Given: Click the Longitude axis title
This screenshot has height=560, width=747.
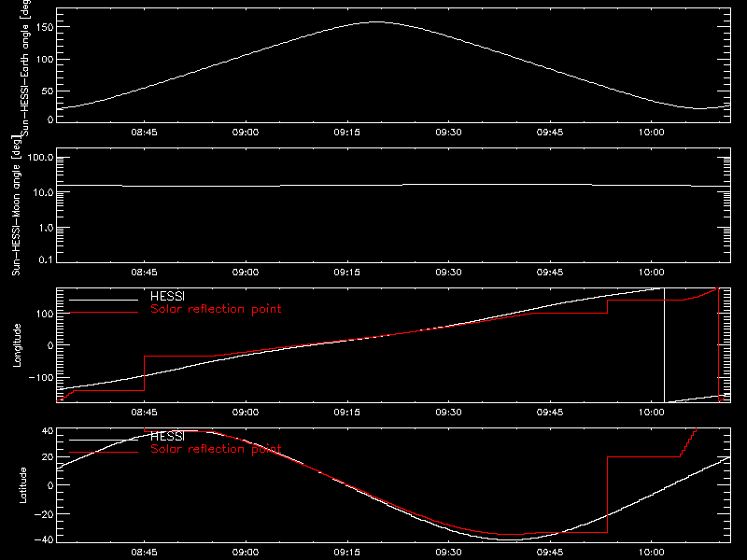Looking at the screenshot, I should pos(17,345).
